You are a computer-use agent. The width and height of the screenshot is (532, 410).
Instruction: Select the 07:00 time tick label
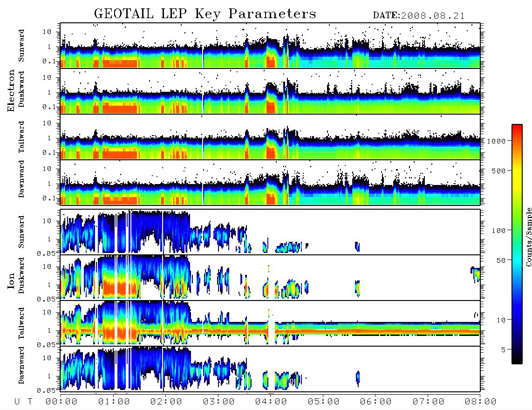click(429, 402)
